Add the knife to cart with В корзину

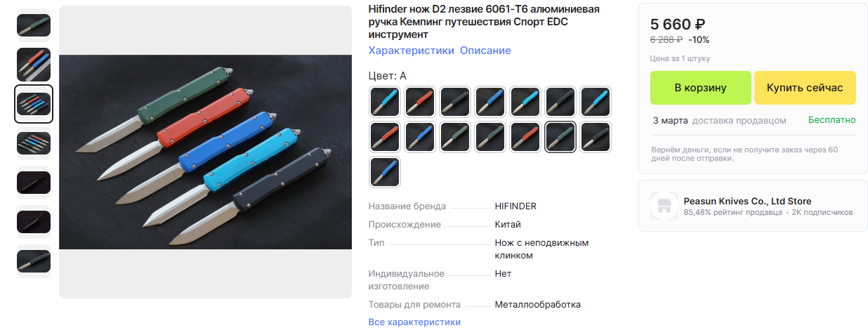point(700,88)
